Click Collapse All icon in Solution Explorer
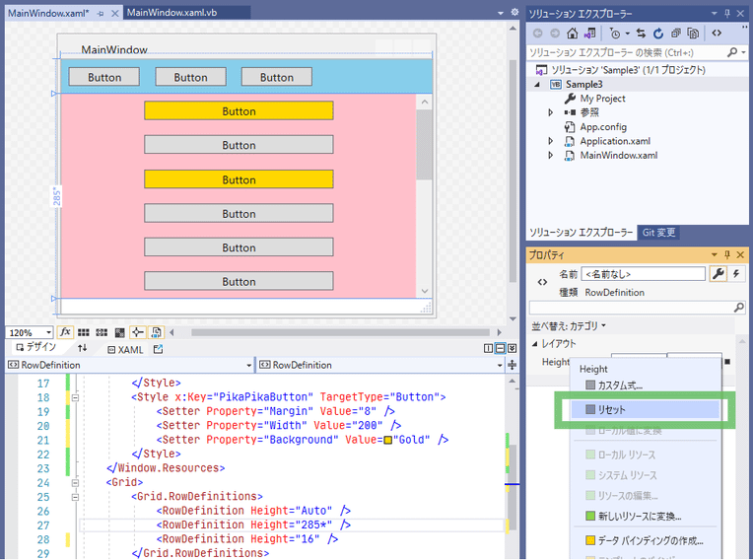The image size is (753, 560). pyautogui.click(x=676, y=33)
